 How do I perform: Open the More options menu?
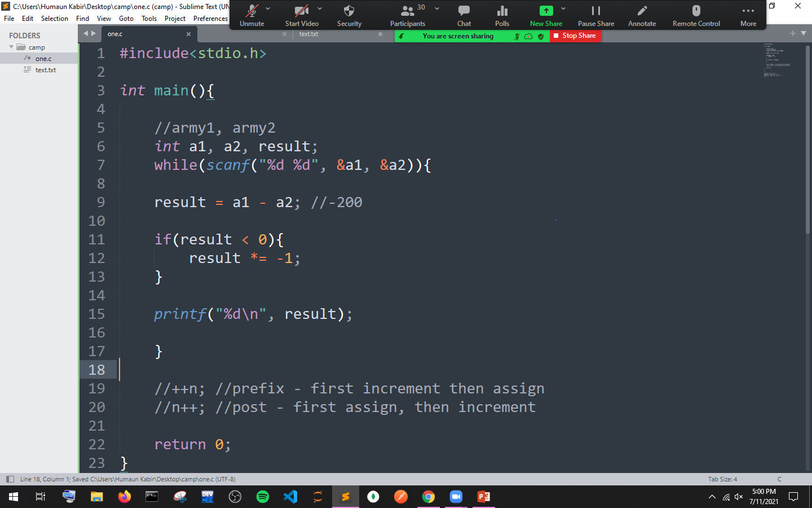748,11
